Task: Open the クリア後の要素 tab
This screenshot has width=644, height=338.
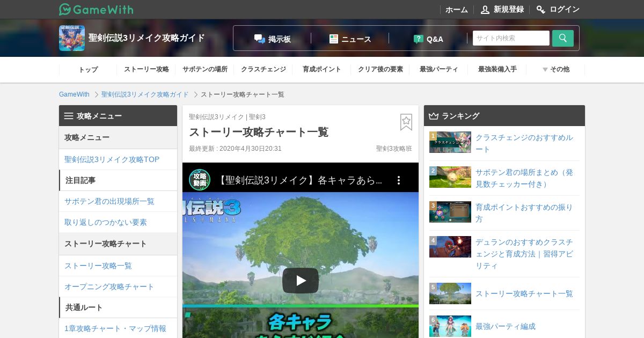Action: point(380,69)
